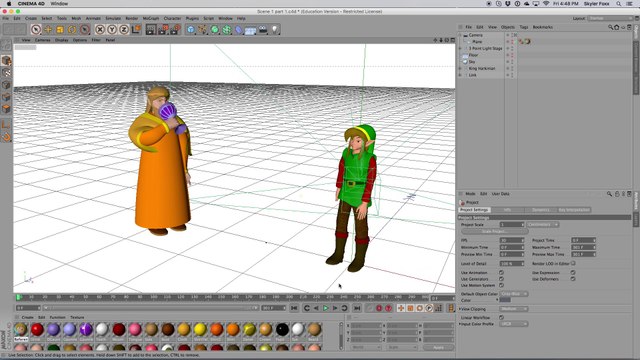The width and height of the screenshot is (640, 360).
Task: Click Render View clapperboard icon
Action: pyautogui.click(x=151, y=29)
